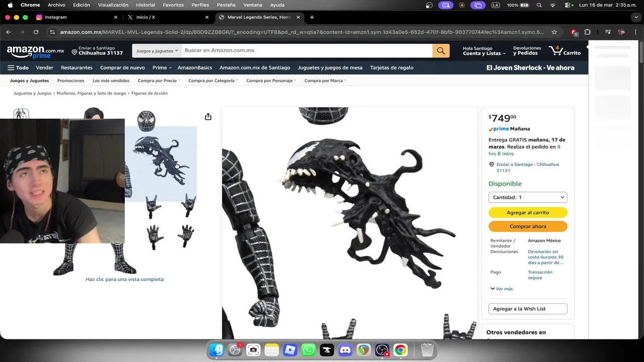Screen dimensions: 644x362
Task: Expand Ver más seller details
Action: coord(502,289)
